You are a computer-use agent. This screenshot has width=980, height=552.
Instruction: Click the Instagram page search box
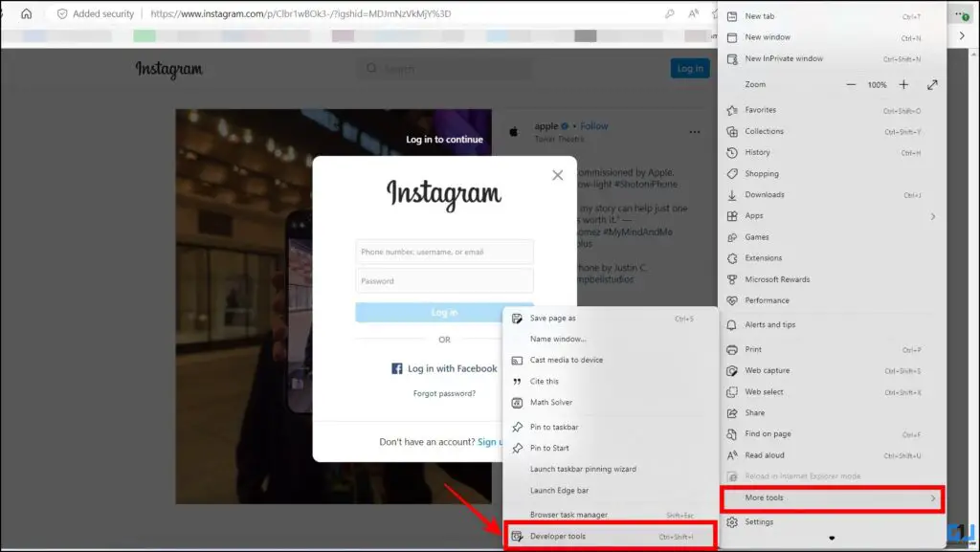(x=444, y=68)
